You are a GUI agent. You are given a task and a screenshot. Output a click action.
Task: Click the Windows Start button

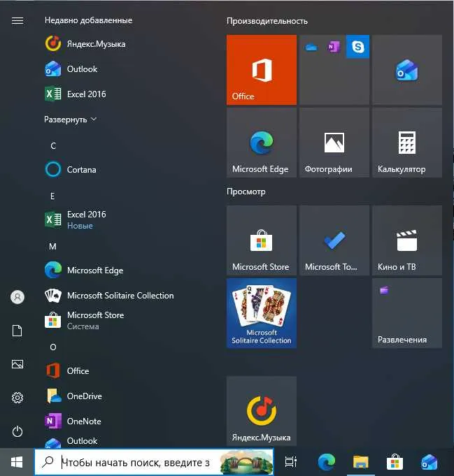click(x=17, y=462)
